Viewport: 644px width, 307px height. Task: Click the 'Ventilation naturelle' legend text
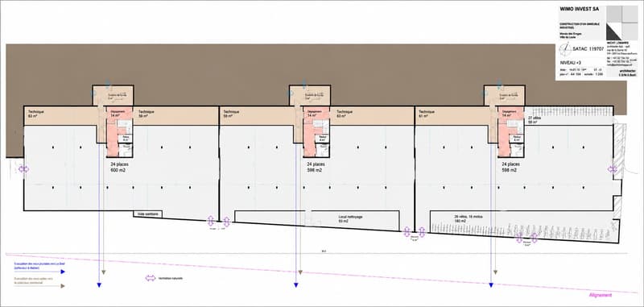coord(170,278)
